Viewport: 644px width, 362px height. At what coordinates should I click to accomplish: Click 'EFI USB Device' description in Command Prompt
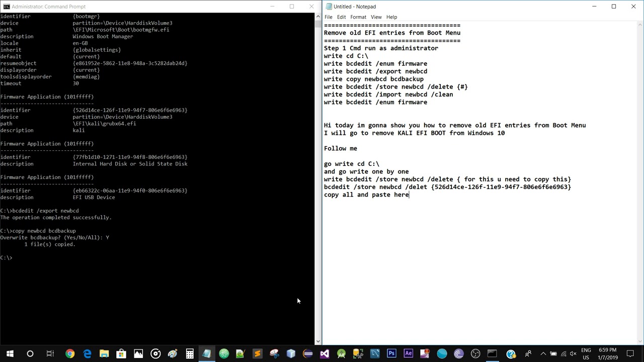(x=94, y=197)
